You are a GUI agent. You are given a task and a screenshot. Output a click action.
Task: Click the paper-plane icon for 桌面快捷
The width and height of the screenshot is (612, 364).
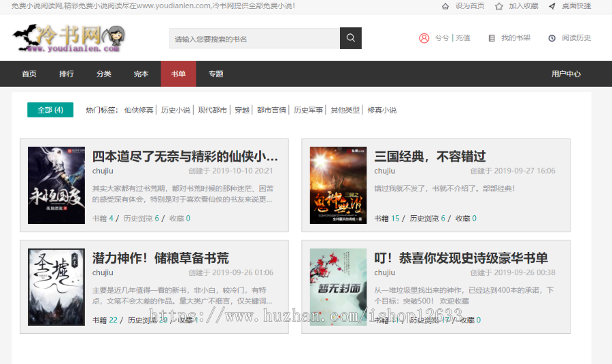click(552, 6)
